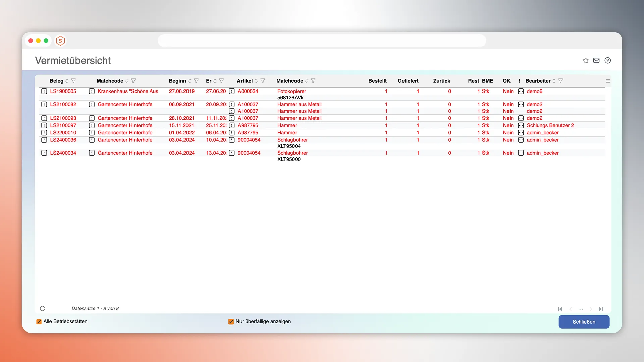Click ellipsis icon next to Schlungs Benutzer 2

[521, 125]
